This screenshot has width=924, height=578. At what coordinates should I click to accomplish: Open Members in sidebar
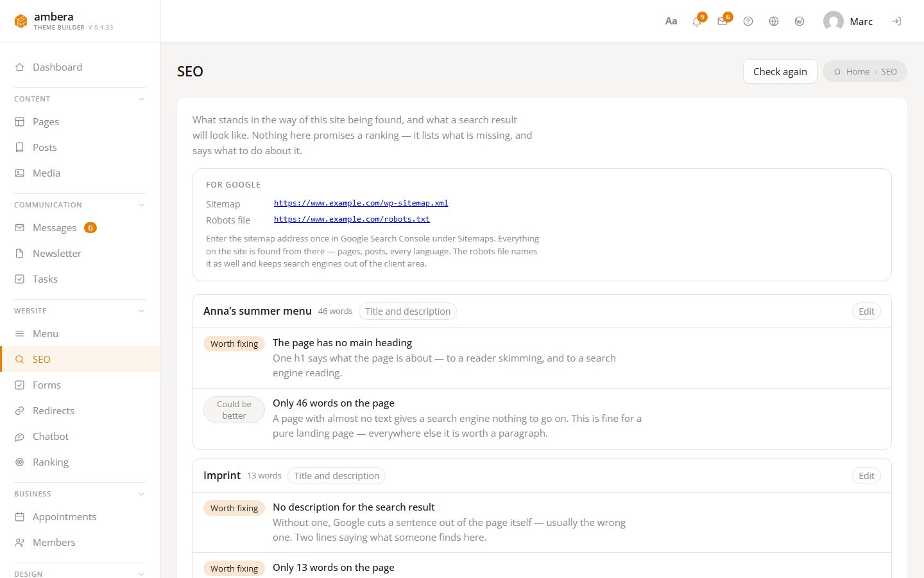pos(80,542)
